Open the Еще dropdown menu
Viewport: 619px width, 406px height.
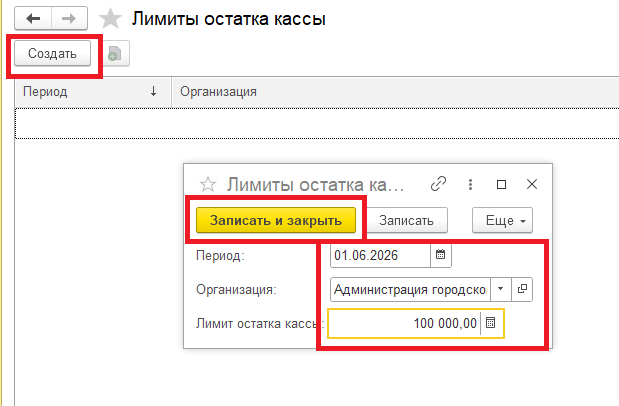tap(503, 220)
